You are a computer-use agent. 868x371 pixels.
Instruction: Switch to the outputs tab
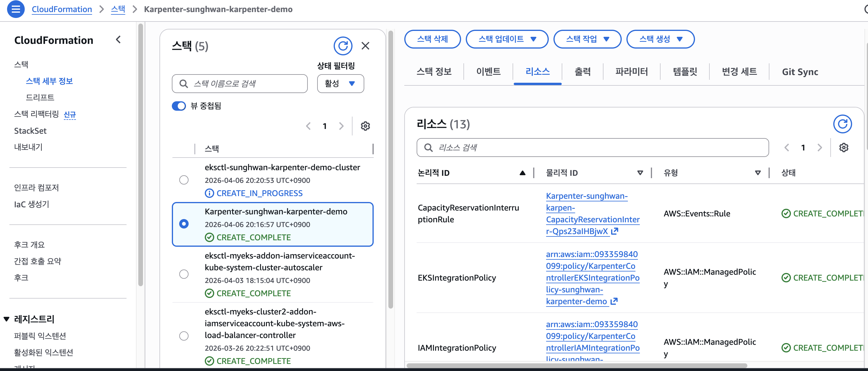click(x=582, y=72)
